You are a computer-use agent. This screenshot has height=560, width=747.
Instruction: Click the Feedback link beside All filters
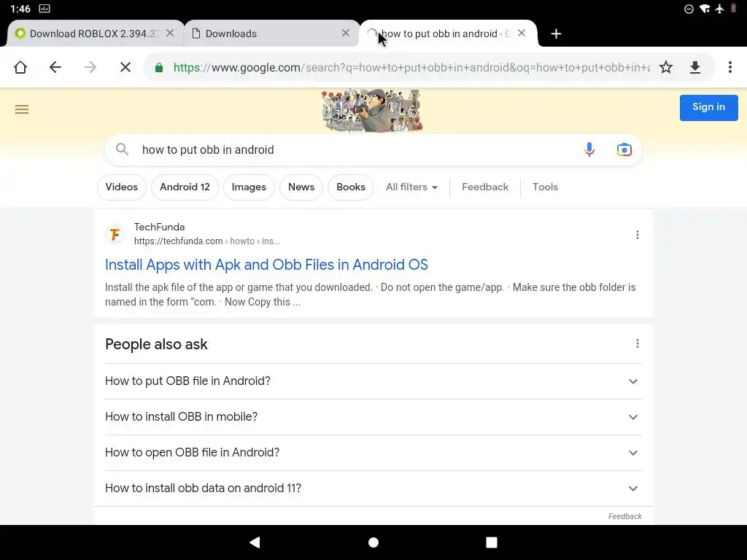[x=485, y=187]
